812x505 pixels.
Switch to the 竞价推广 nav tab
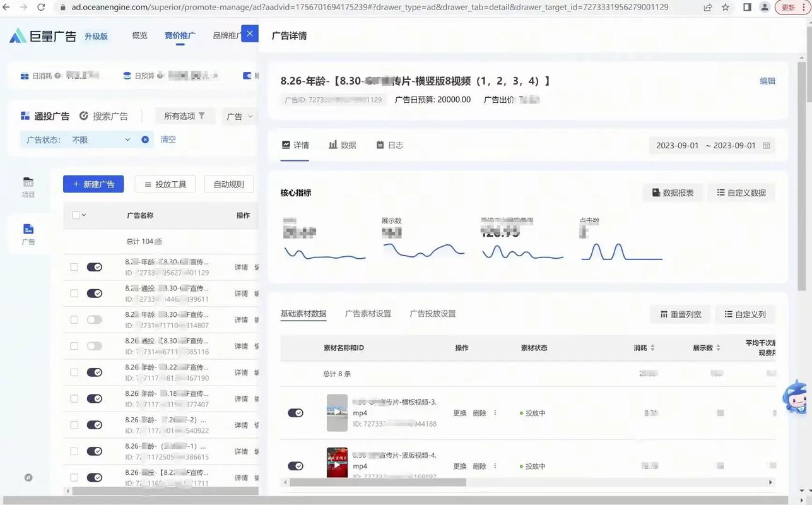(180, 35)
